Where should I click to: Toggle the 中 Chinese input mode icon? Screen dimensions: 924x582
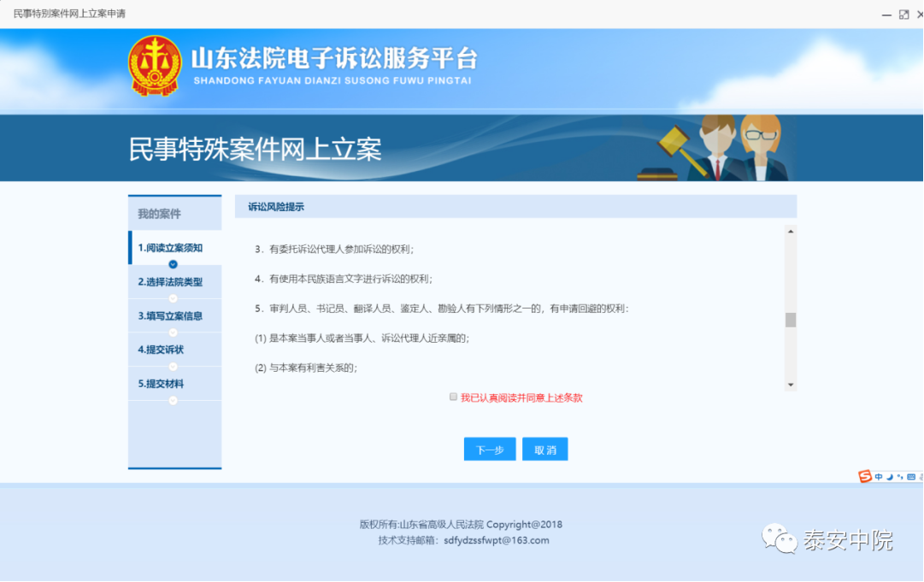point(879,477)
